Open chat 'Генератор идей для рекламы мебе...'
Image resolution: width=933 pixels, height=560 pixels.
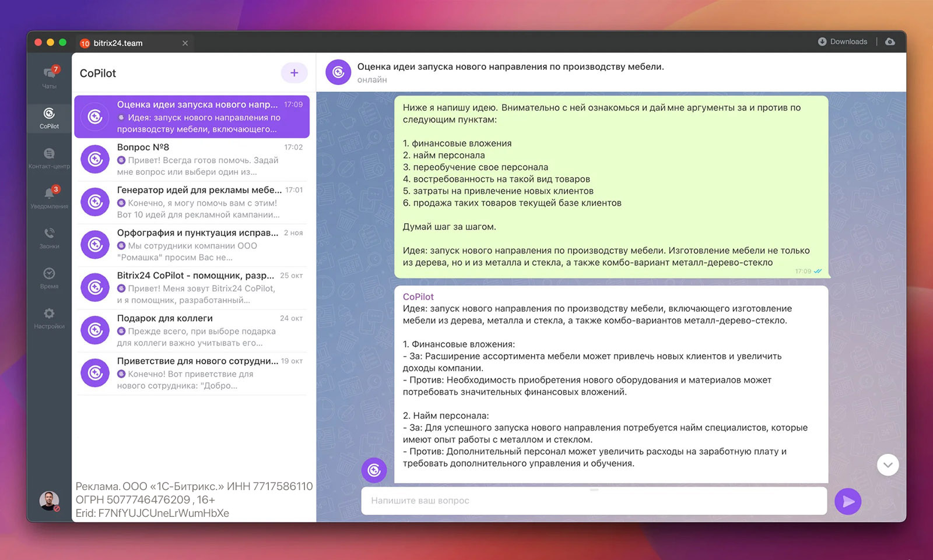click(x=192, y=202)
